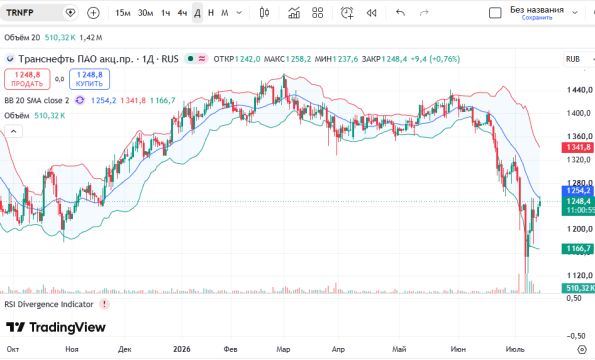Click the Транснефть ПАО акц.пр. title

point(76,59)
